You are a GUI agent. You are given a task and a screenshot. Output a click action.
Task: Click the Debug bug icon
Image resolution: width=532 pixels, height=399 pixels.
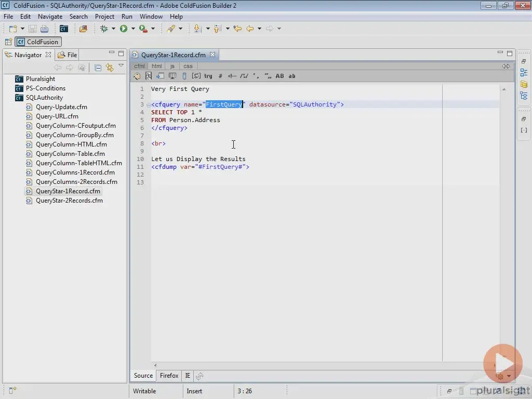coord(104,29)
